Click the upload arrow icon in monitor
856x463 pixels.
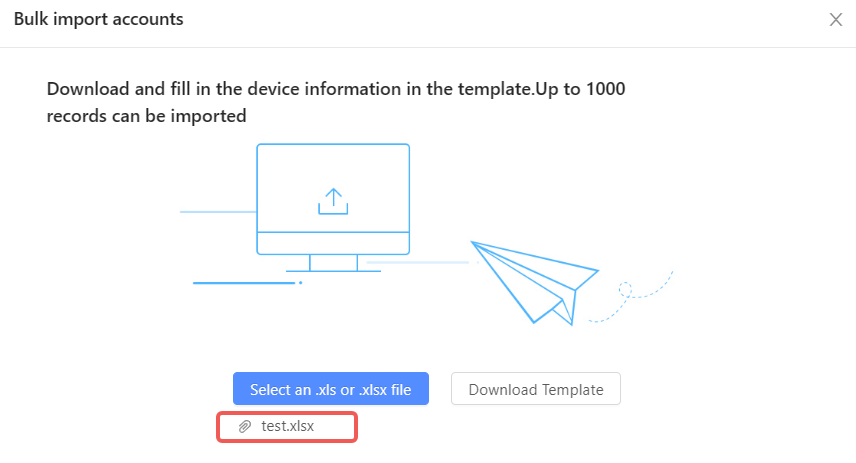pos(333,201)
